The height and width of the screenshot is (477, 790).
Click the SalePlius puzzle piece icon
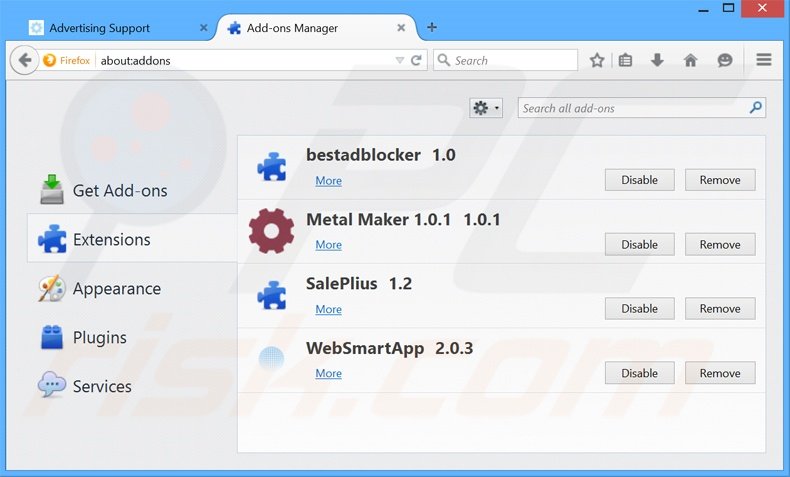pos(272,295)
